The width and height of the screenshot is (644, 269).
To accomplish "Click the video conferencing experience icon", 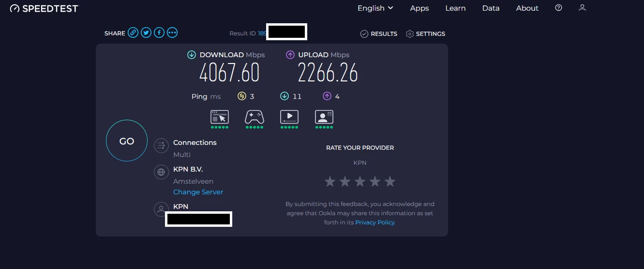I will pos(324,117).
